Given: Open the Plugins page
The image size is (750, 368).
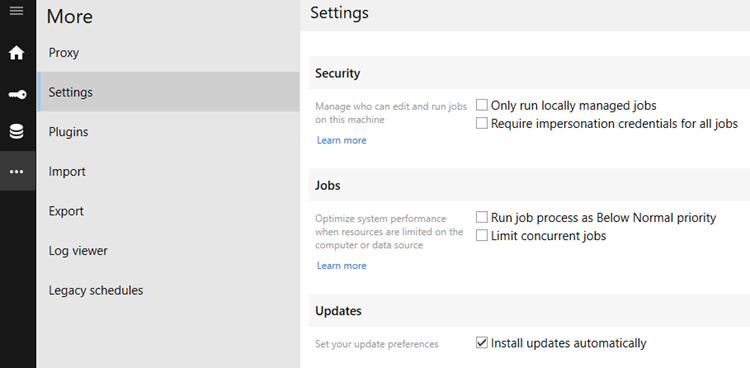Looking at the screenshot, I should [x=168, y=132].
